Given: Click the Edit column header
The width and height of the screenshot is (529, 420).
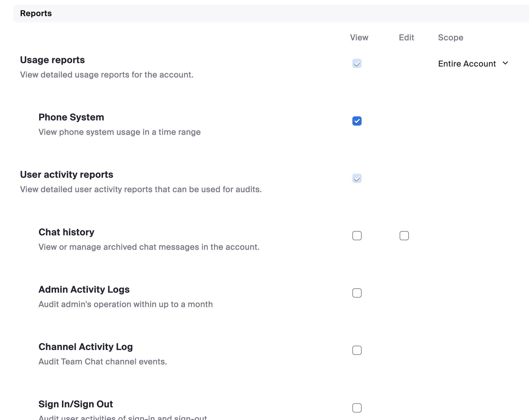Looking at the screenshot, I should point(406,37).
